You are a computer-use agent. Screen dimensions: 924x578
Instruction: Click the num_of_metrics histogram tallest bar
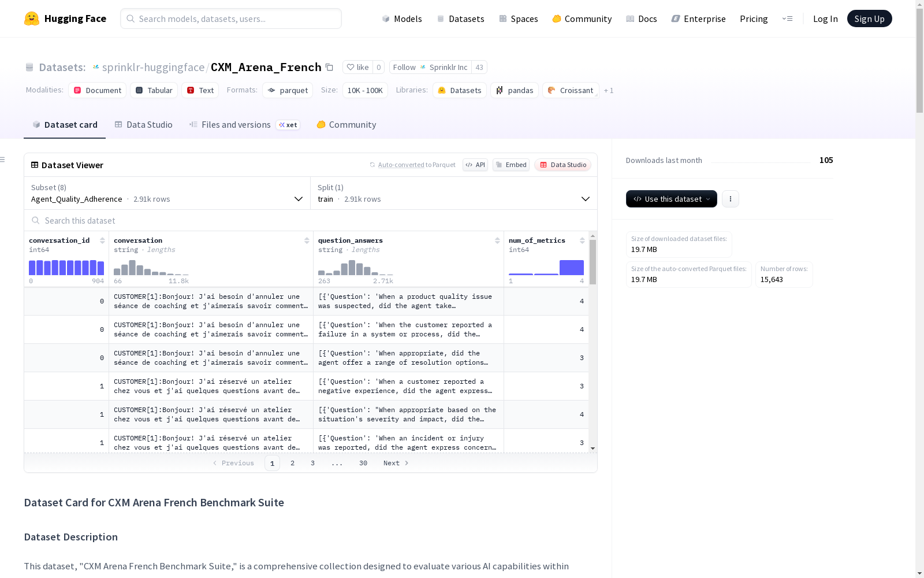pyautogui.click(x=572, y=268)
